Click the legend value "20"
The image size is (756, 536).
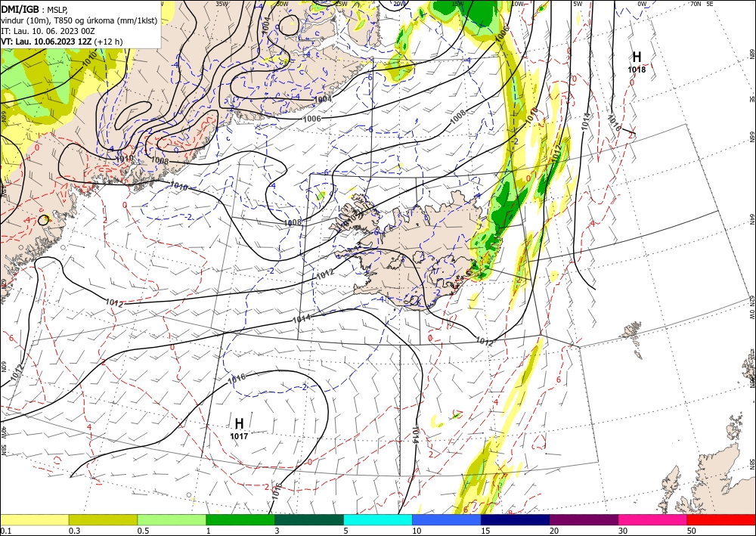click(554, 531)
